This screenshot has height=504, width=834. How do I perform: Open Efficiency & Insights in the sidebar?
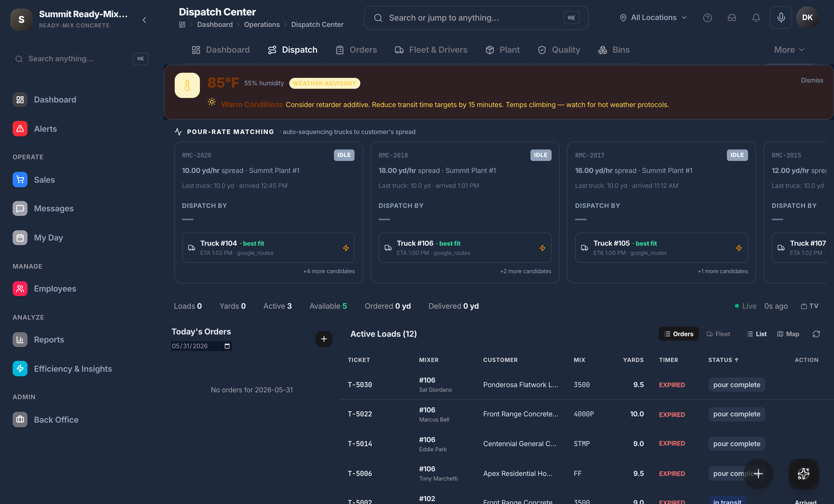(72, 368)
